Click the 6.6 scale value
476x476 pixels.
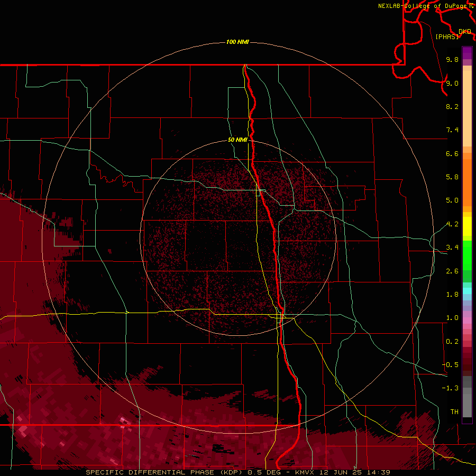(x=452, y=153)
